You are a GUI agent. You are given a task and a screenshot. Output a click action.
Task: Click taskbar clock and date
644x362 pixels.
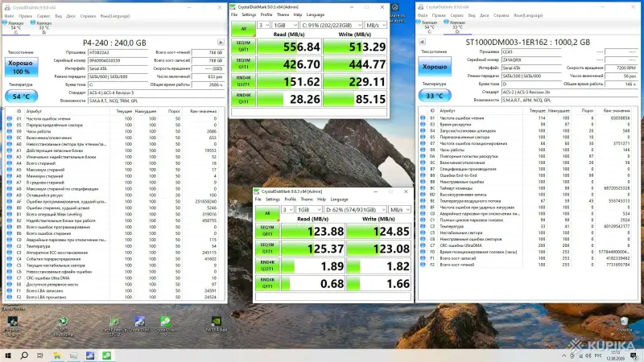pos(616,356)
